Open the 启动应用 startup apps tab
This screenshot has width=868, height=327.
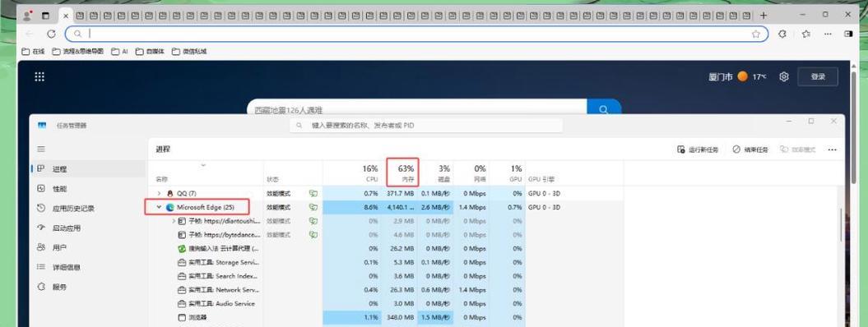click(x=89, y=228)
